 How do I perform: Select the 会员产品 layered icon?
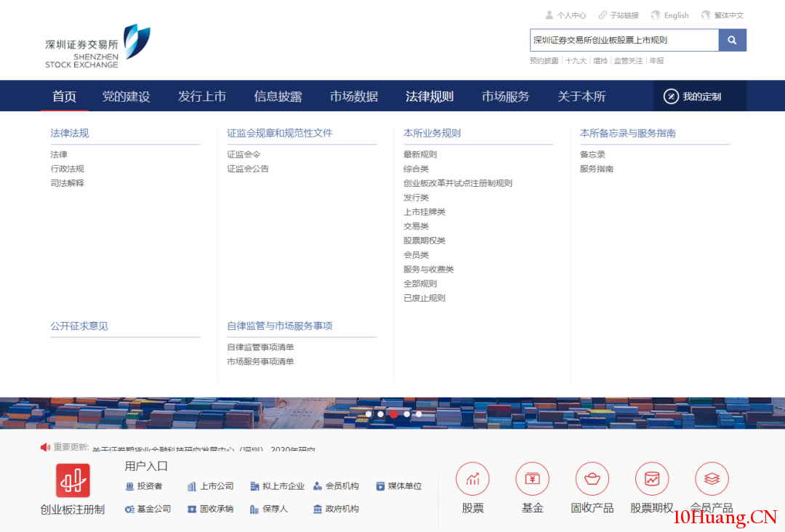(x=712, y=479)
